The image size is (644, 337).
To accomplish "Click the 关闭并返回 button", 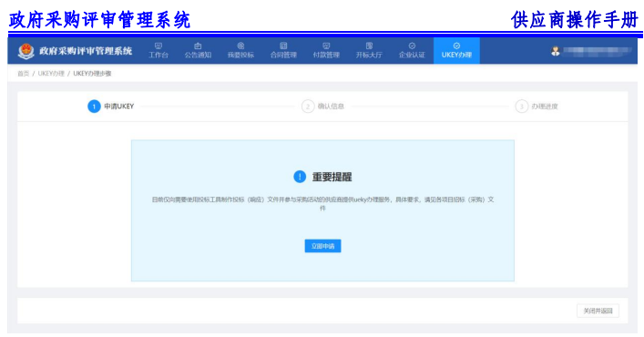I will pyautogui.click(x=598, y=311).
